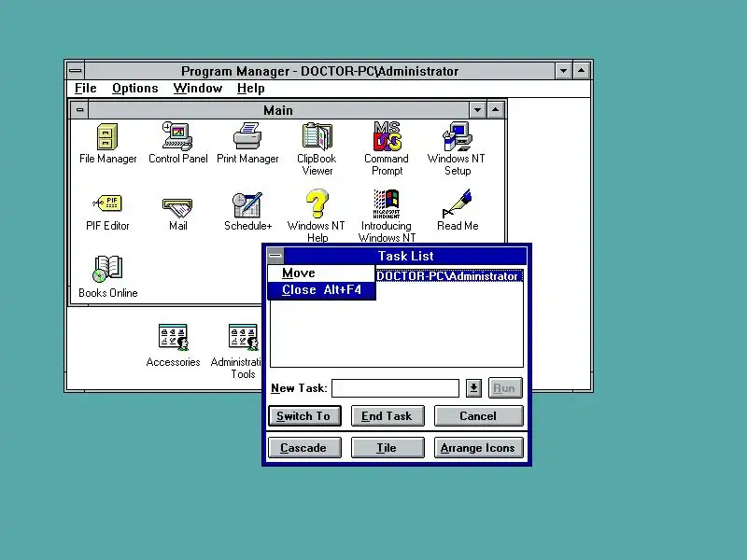Image resolution: width=747 pixels, height=560 pixels.
Task: Open the Accessories program group icon
Action: coord(173,338)
